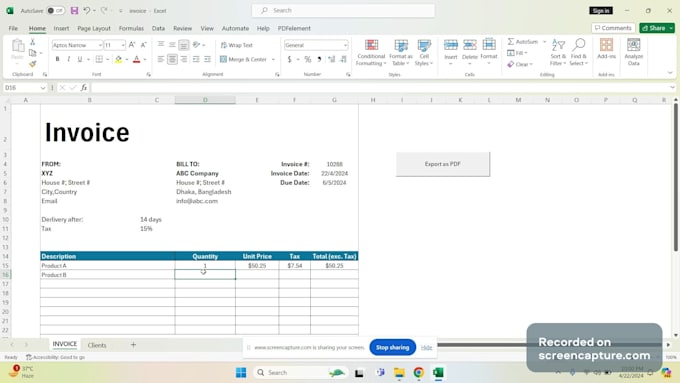Apply Accounting dollar number format
Screen dimensions: 680x383
289,59
